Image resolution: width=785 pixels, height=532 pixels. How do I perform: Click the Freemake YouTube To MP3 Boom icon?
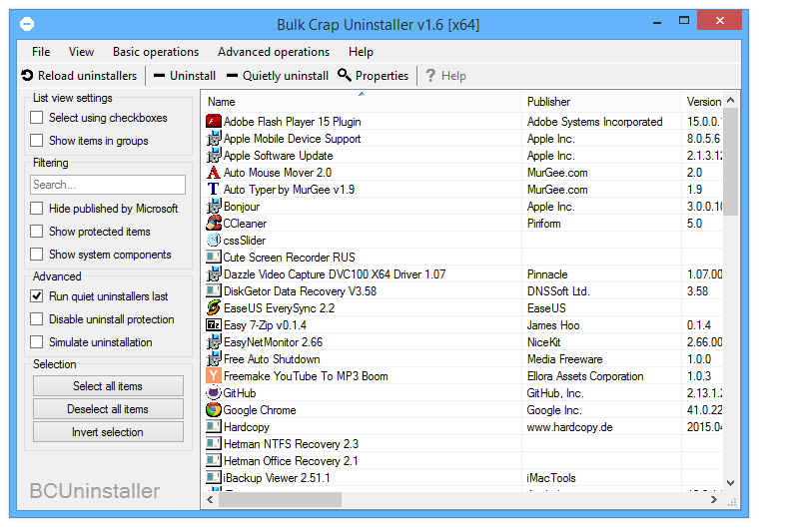point(214,376)
